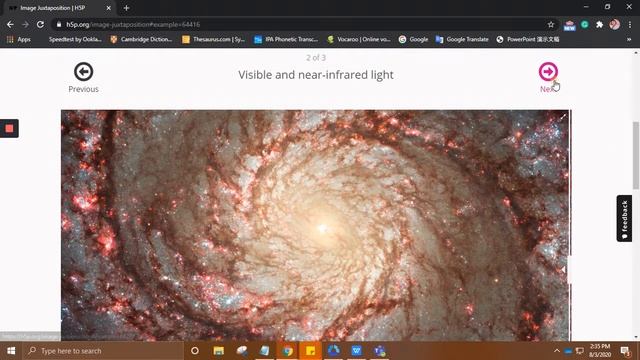Go forward in browser history
Viewport: 640px width, 360px height.
(25, 24)
